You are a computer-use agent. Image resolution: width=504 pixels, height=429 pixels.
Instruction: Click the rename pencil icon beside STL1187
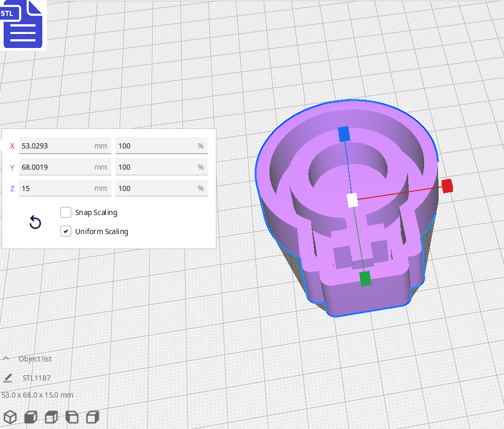[7, 378]
